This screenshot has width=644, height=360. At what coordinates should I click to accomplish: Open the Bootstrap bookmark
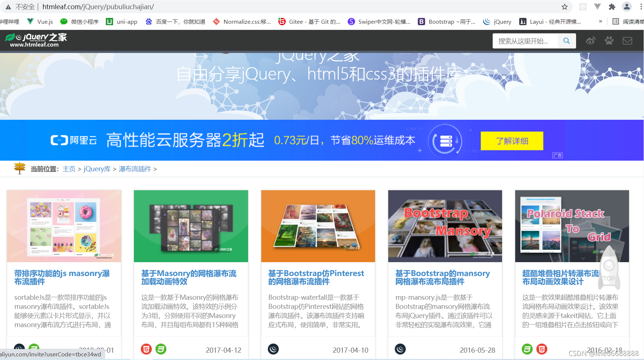(447, 22)
